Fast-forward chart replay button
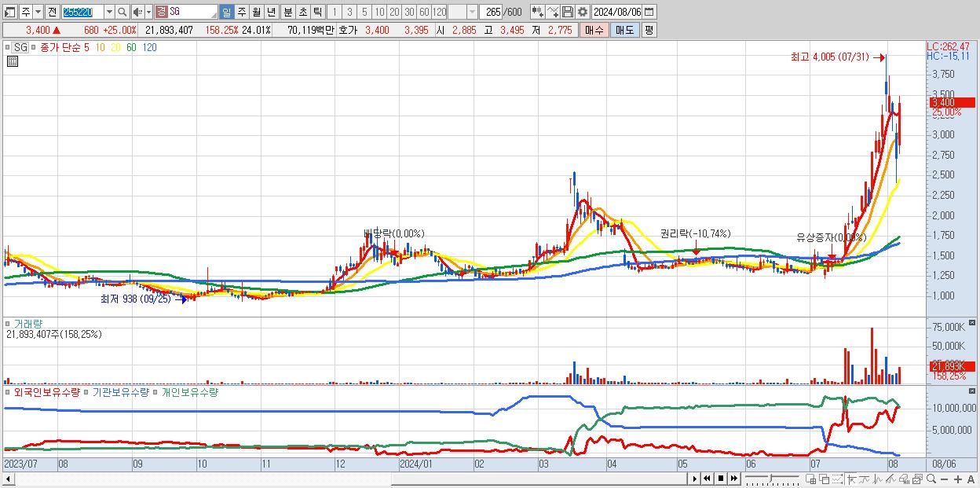 733,479
